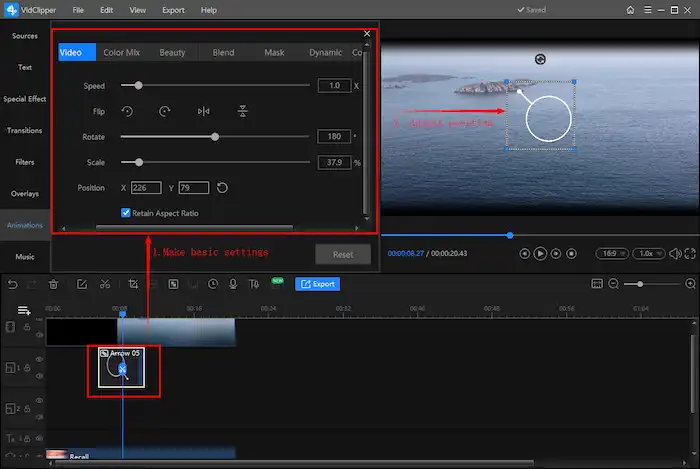The image size is (700, 469).
Task: Click the crop tool in timeline toolbar
Action: 133,284
